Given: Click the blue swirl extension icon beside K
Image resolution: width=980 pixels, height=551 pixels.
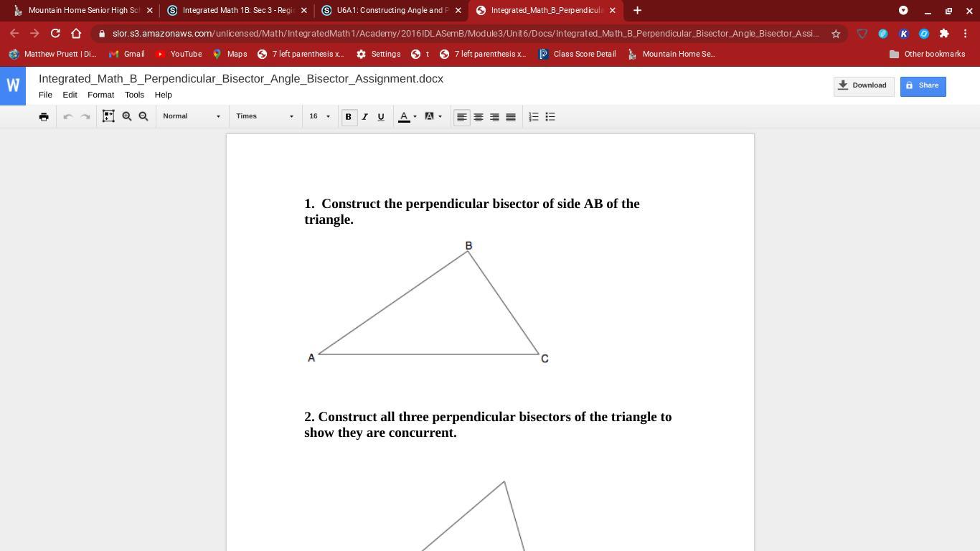Looking at the screenshot, I should (924, 34).
